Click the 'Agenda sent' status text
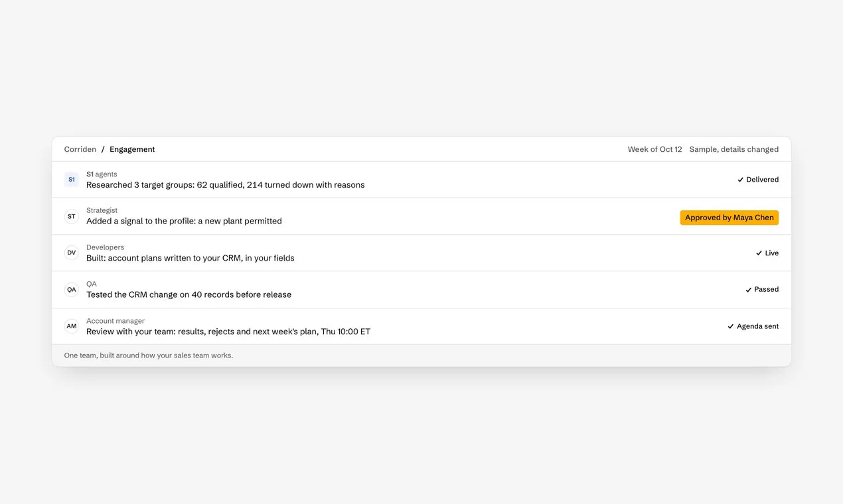The height and width of the screenshot is (504, 843). tap(758, 326)
